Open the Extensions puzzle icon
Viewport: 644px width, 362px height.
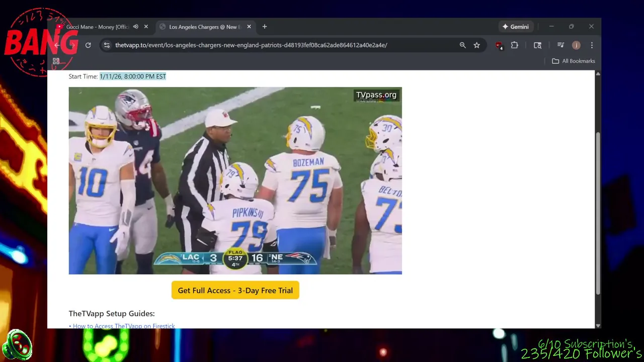(x=514, y=45)
